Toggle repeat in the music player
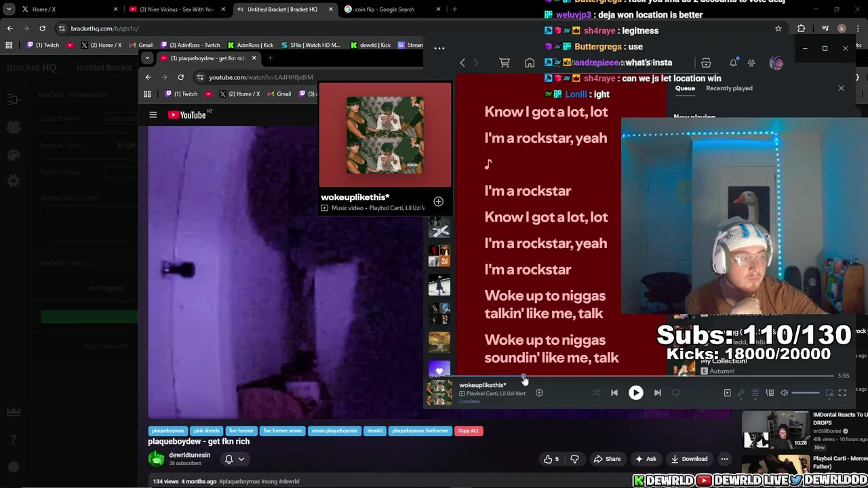The height and width of the screenshot is (488, 868). [676, 392]
